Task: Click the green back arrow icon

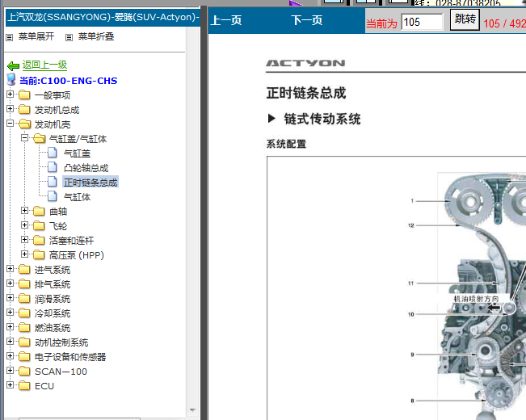Action: click(13, 65)
